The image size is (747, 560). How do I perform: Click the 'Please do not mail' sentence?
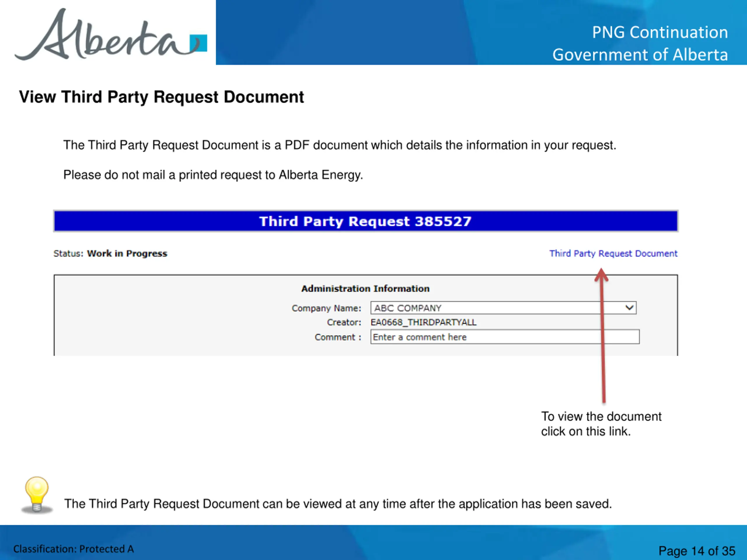click(x=213, y=175)
